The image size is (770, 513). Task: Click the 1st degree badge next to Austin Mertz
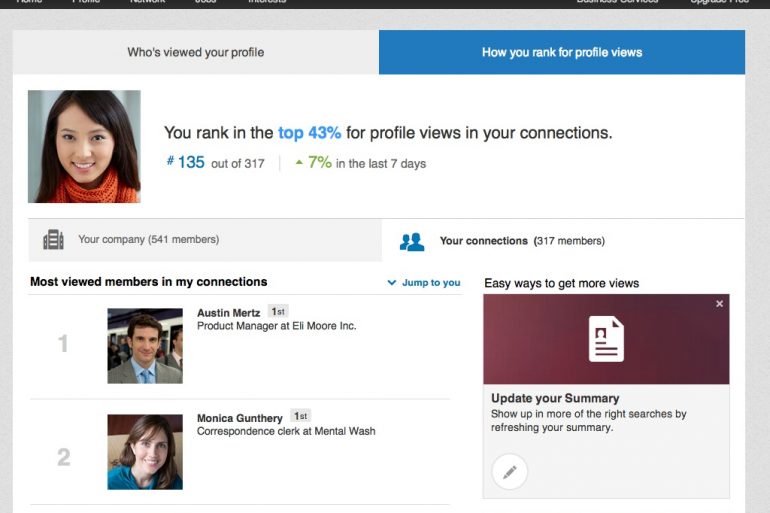click(278, 312)
